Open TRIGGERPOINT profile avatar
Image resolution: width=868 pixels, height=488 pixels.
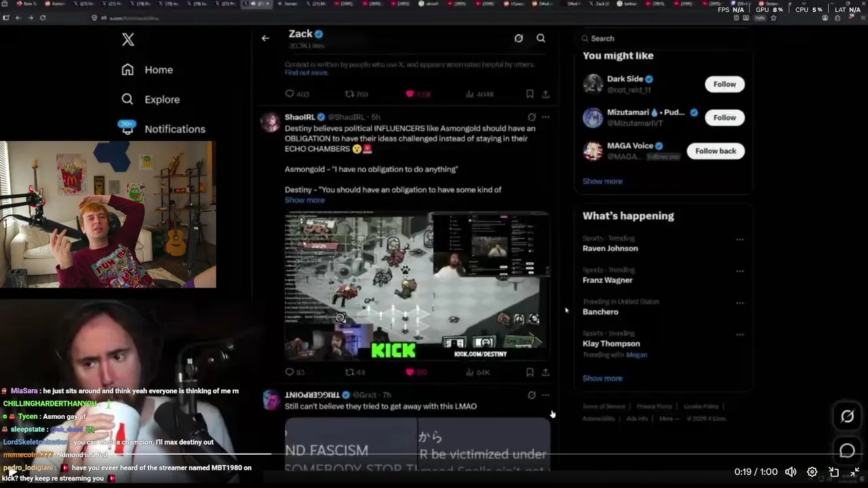pos(271,400)
